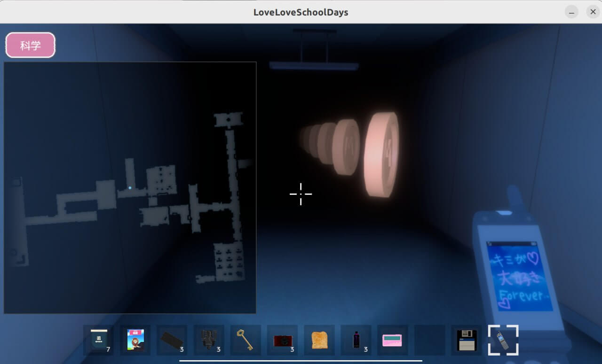The width and height of the screenshot is (602, 364).
Task: Click the pink 科学 label button
Action: [x=31, y=46]
